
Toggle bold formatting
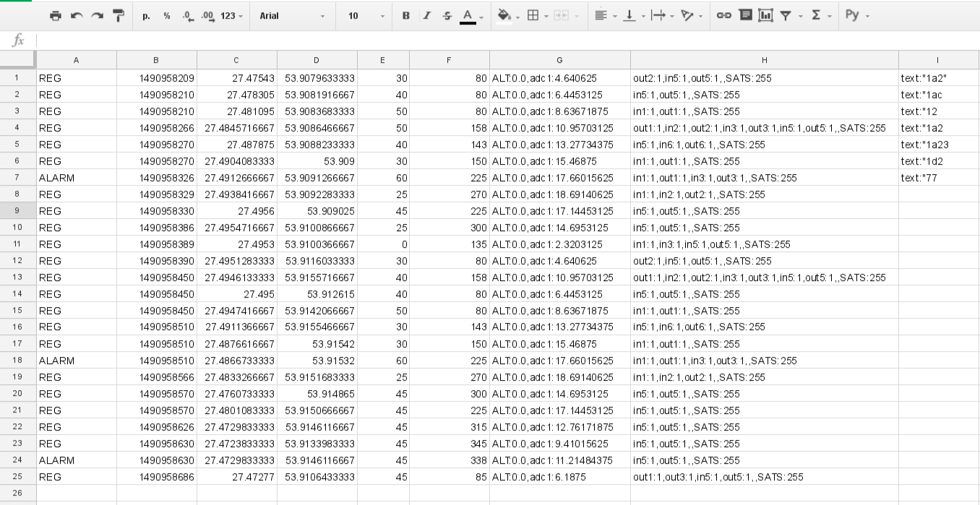[x=405, y=15]
